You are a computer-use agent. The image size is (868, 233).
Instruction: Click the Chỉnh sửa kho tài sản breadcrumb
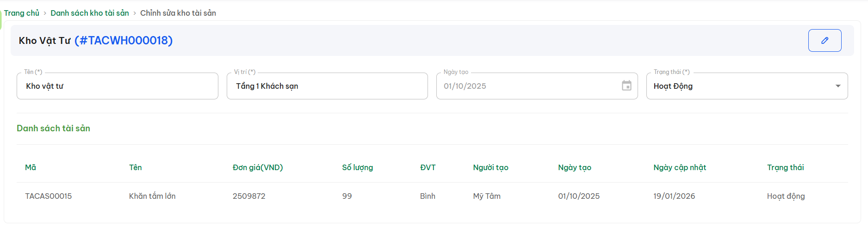click(x=178, y=13)
